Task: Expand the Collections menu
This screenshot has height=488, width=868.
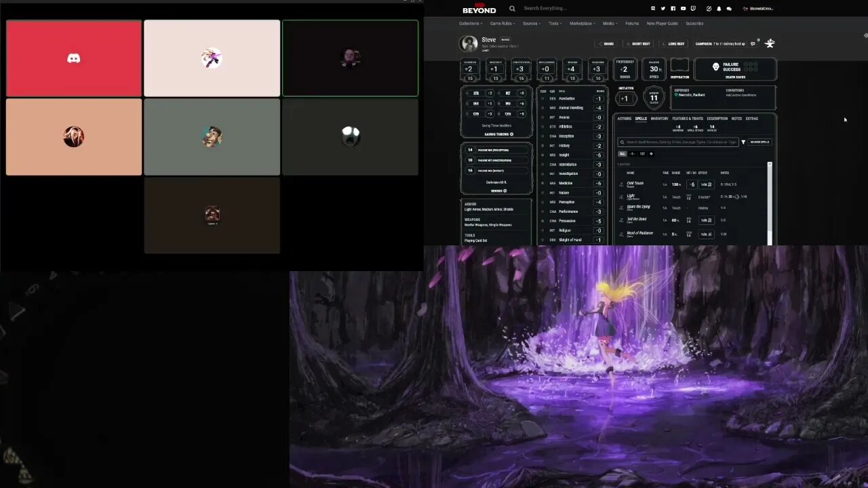Action: pos(470,24)
